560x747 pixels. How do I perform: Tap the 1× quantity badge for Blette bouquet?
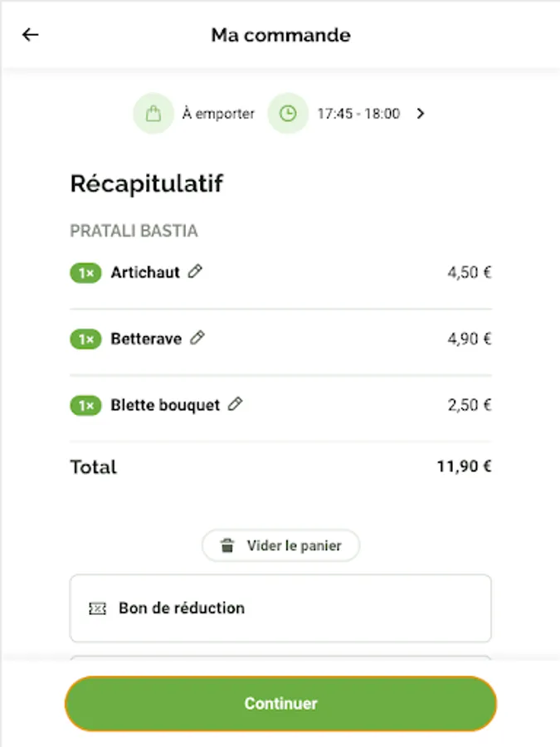click(85, 405)
